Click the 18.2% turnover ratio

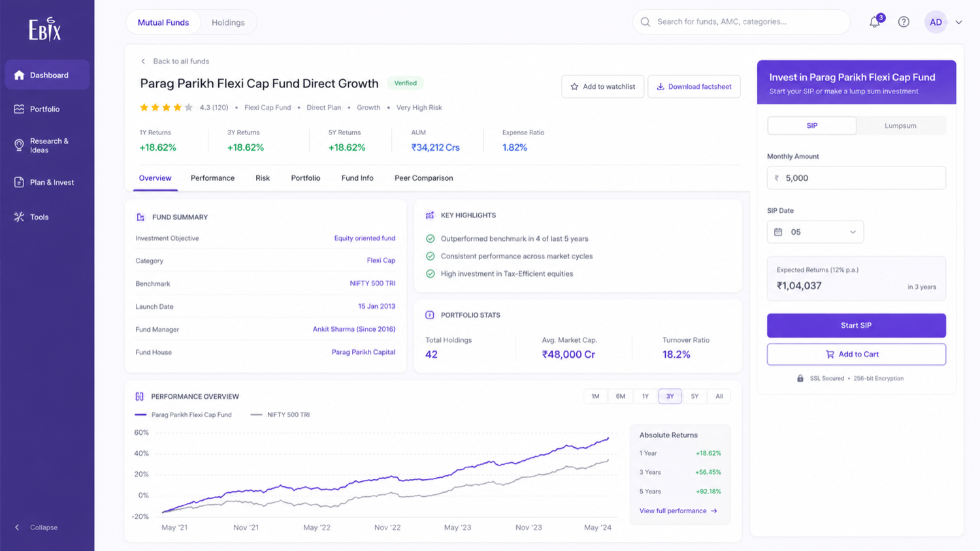tap(676, 354)
